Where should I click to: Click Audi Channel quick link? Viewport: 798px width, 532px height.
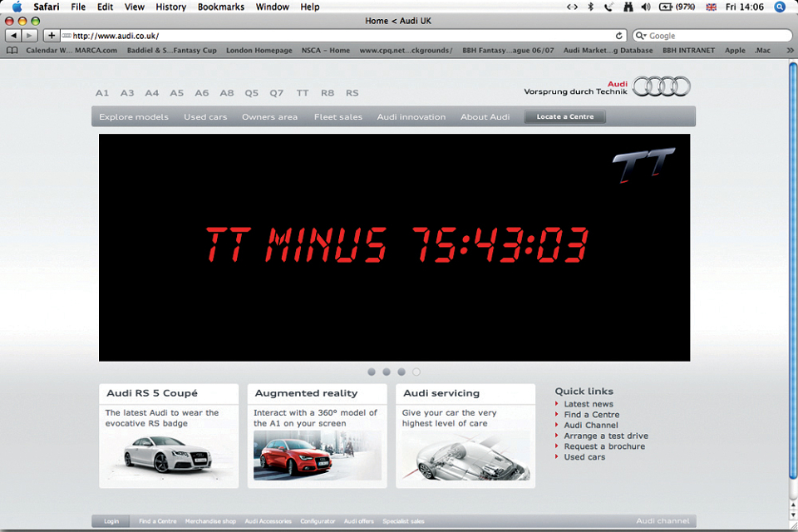pyautogui.click(x=591, y=425)
